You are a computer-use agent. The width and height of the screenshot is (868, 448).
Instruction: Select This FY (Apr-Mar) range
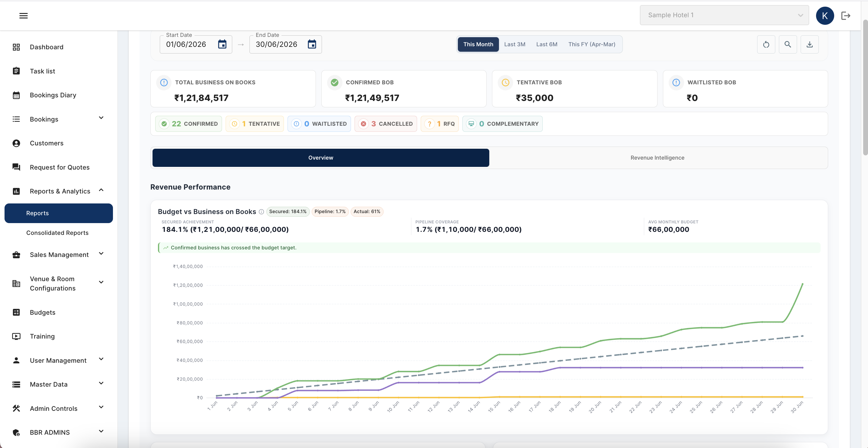(x=592, y=44)
